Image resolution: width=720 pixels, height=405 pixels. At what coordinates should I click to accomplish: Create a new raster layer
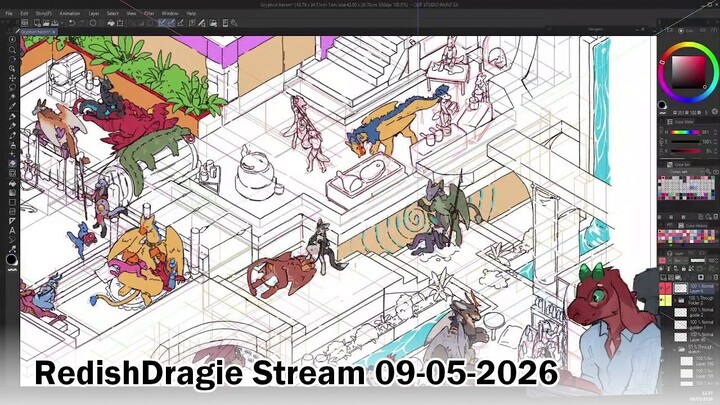[664, 277]
